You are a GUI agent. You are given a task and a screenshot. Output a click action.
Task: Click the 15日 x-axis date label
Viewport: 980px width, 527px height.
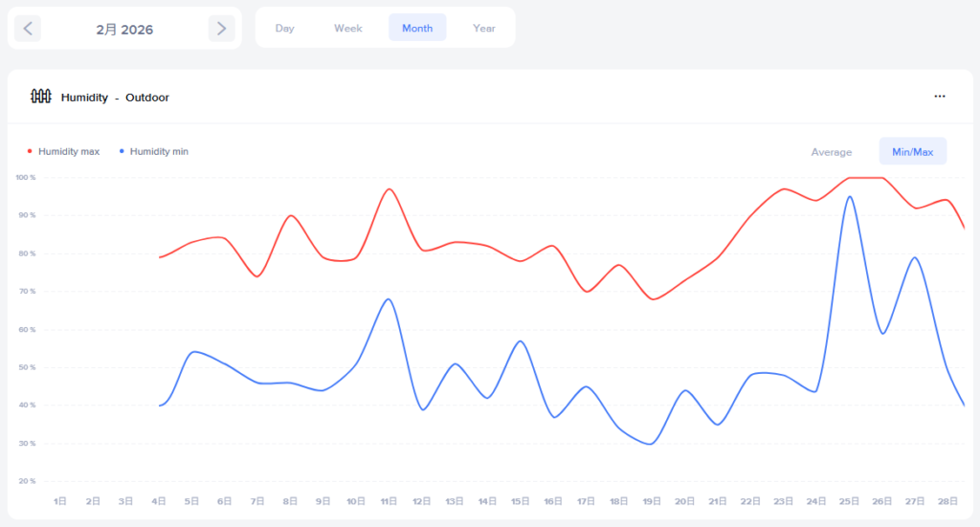[x=520, y=500]
